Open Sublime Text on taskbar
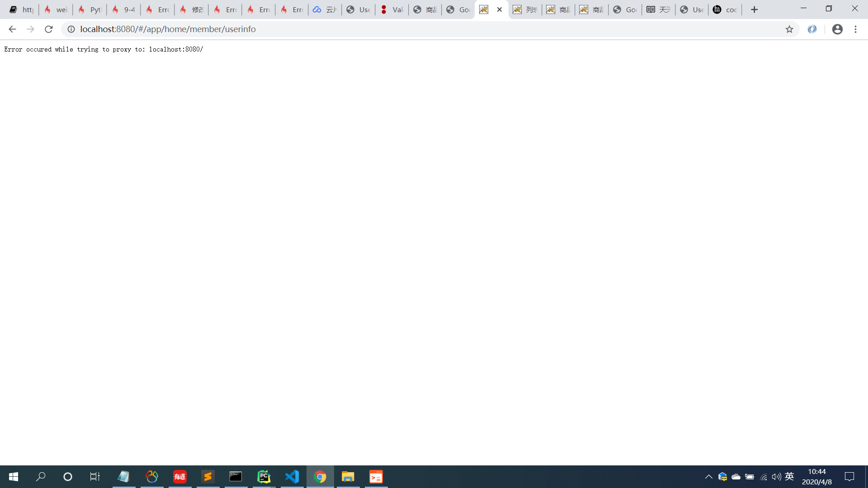The image size is (868, 488). 208,477
